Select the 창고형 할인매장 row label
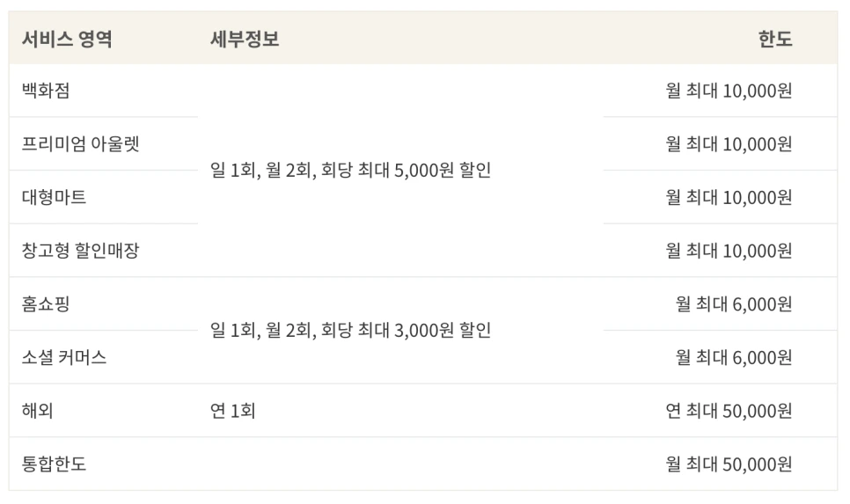Image resolution: width=850 pixels, height=504 pixels. (x=81, y=251)
